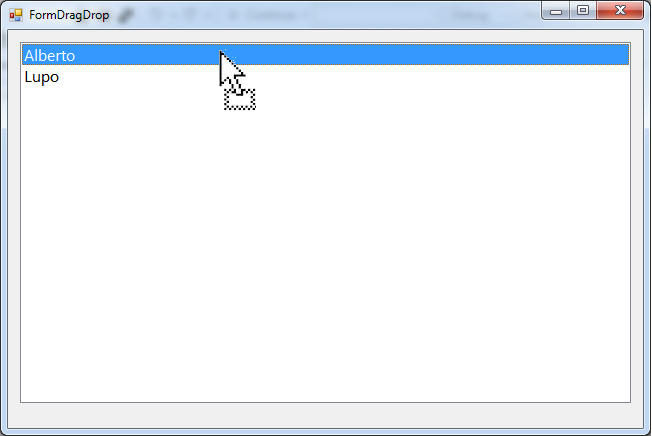Screen dimensions: 652x436
Task: Maximize the FormDragDrop window
Action: click(x=583, y=11)
